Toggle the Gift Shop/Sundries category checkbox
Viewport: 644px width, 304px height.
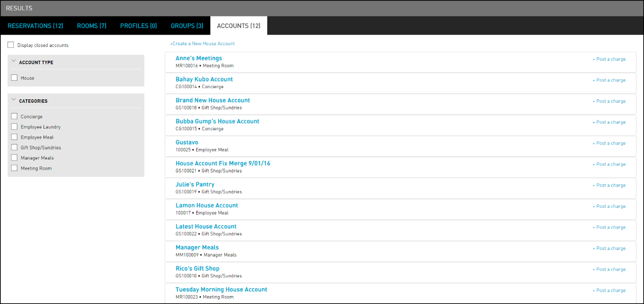tap(14, 148)
